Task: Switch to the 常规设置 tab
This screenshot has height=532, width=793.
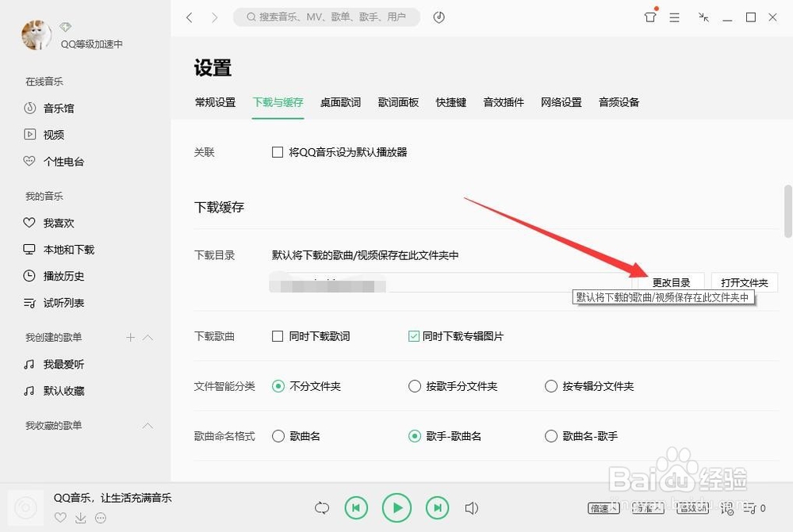Action: pos(214,101)
